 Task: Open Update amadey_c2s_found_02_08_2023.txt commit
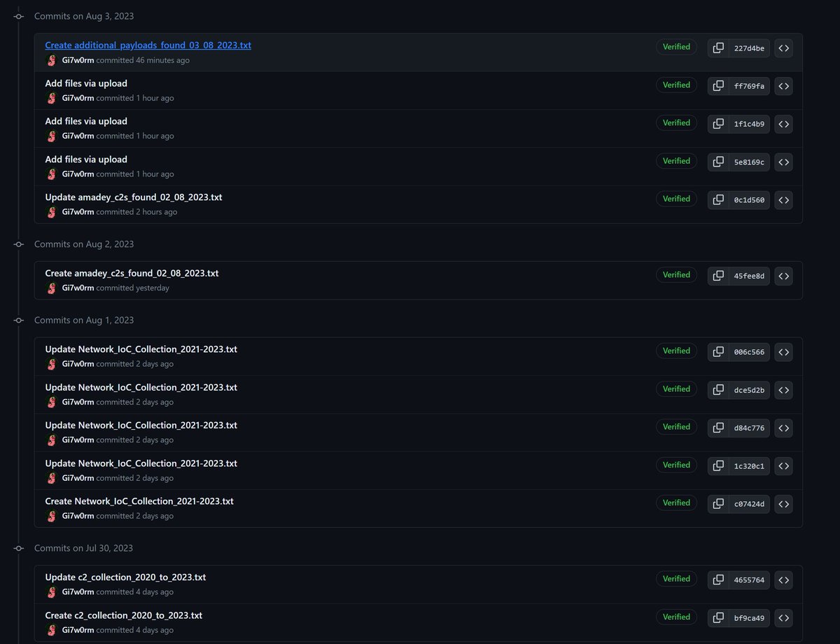[x=134, y=197]
